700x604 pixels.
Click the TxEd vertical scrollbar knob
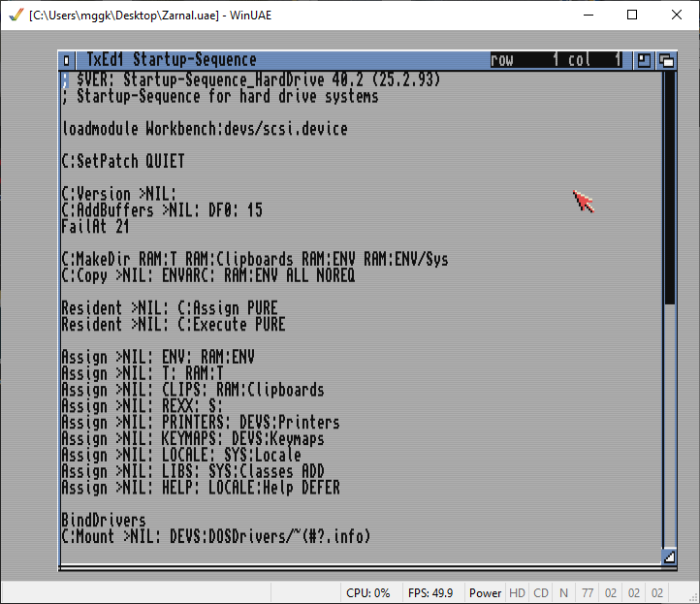pyautogui.click(x=669, y=187)
